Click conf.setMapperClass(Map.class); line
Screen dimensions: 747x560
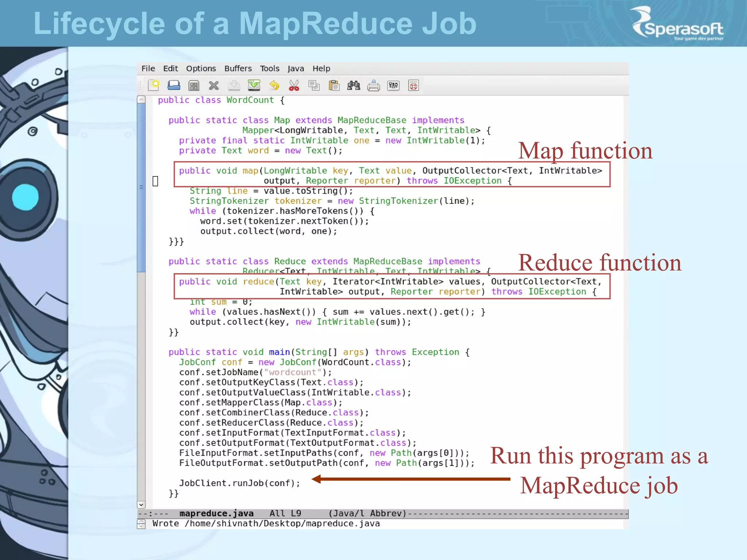point(261,402)
